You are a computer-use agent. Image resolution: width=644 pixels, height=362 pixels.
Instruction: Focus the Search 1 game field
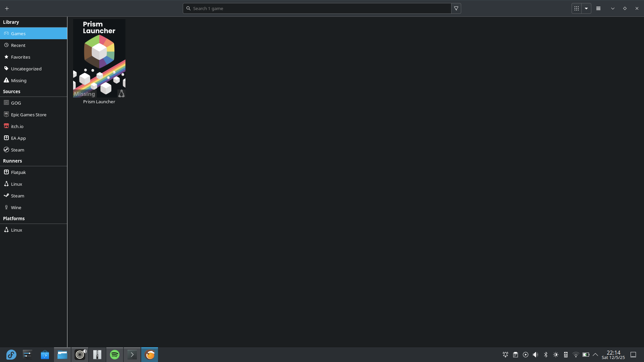(317, 8)
